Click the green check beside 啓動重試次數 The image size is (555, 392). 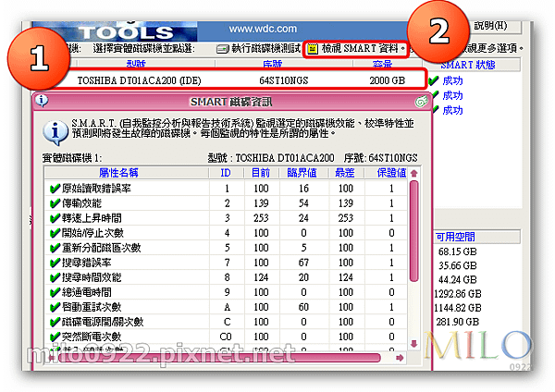point(55,308)
